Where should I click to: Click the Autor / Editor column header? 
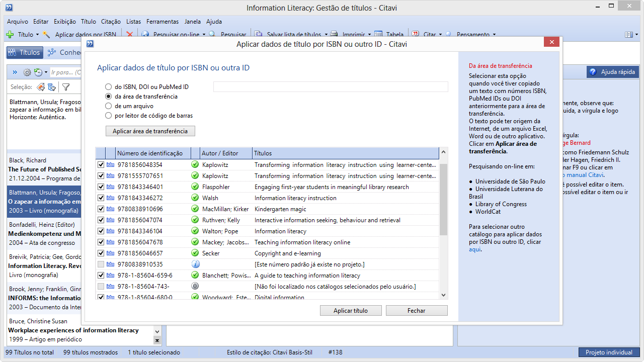click(x=226, y=153)
